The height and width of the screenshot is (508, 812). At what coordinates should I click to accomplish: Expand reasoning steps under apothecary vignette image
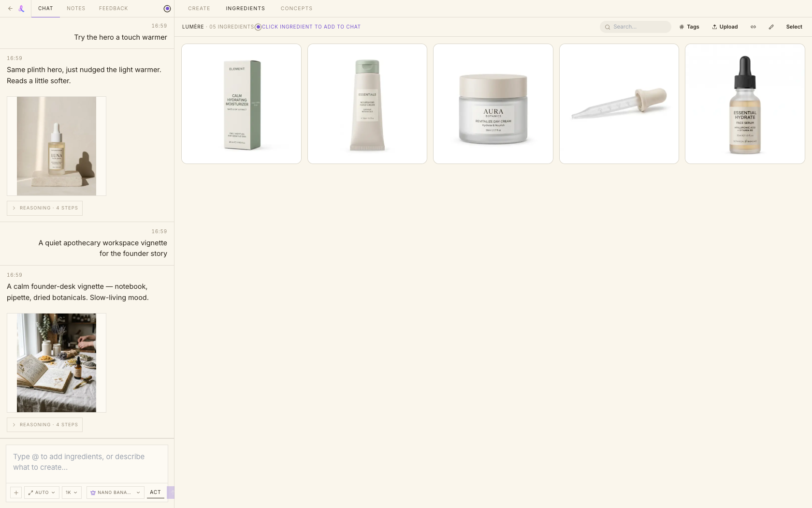[44, 425]
